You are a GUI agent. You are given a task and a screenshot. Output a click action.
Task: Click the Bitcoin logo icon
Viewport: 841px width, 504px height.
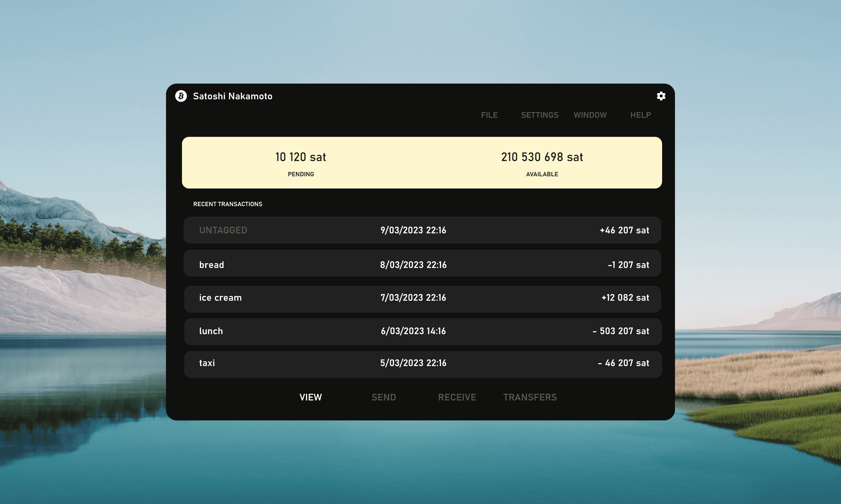(180, 96)
